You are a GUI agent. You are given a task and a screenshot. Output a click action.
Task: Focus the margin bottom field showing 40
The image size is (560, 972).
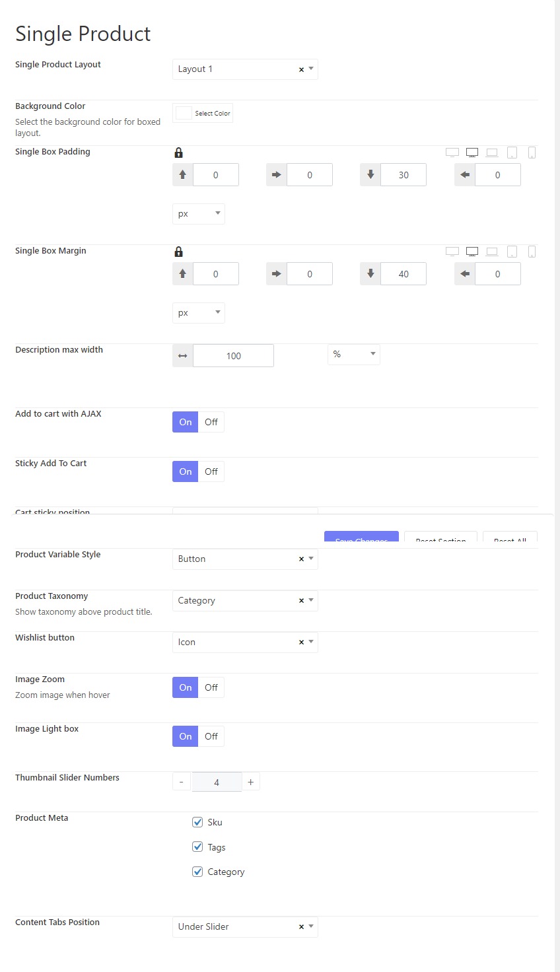403,274
